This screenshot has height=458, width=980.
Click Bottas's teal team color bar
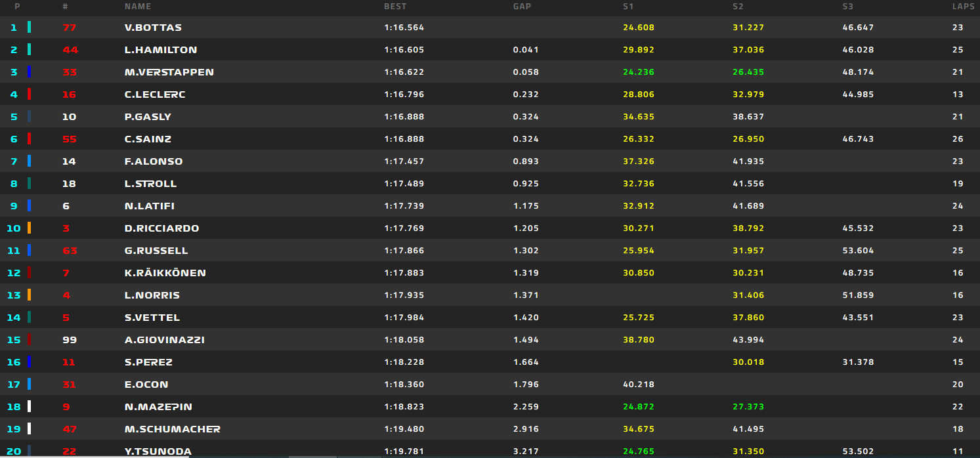coord(29,28)
